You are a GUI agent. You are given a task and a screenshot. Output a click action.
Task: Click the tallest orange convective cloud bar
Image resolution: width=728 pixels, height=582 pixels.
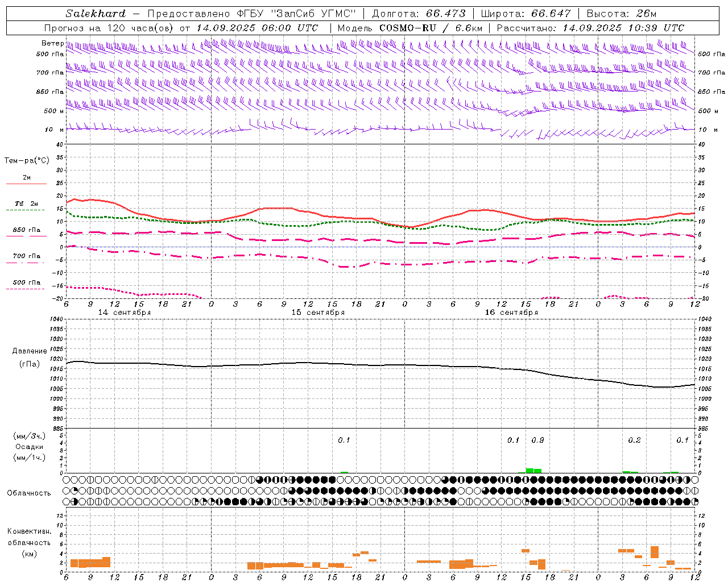click(655, 552)
